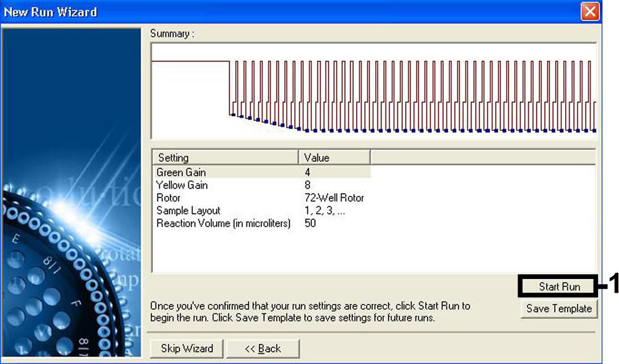Screen dimensions: 619x364
Task: Select the Reaction Volume (in microliters) row
Action: 261,223
